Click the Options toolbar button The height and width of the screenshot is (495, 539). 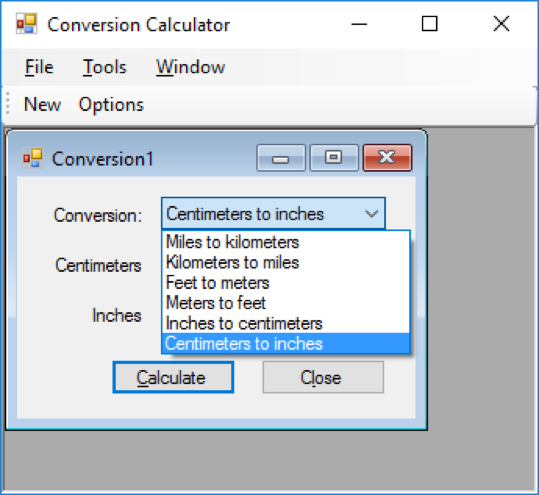111,104
